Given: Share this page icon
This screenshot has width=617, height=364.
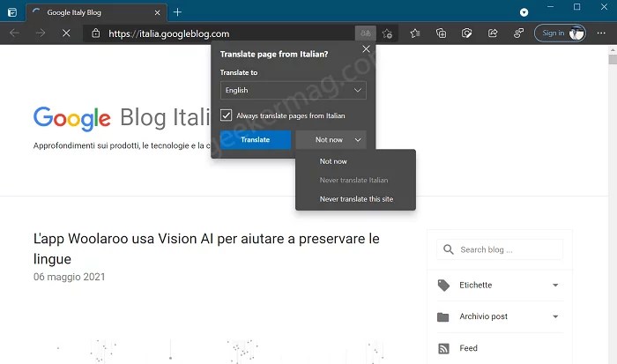Looking at the screenshot, I should pyautogui.click(x=493, y=33).
